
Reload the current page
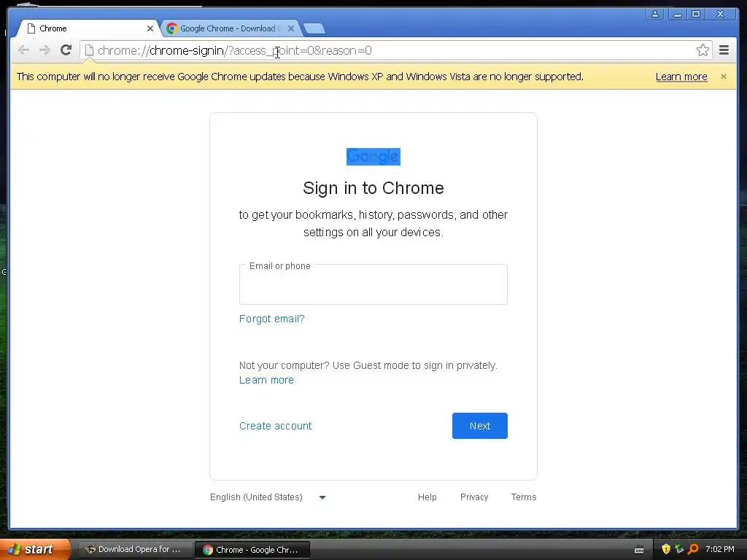click(66, 50)
